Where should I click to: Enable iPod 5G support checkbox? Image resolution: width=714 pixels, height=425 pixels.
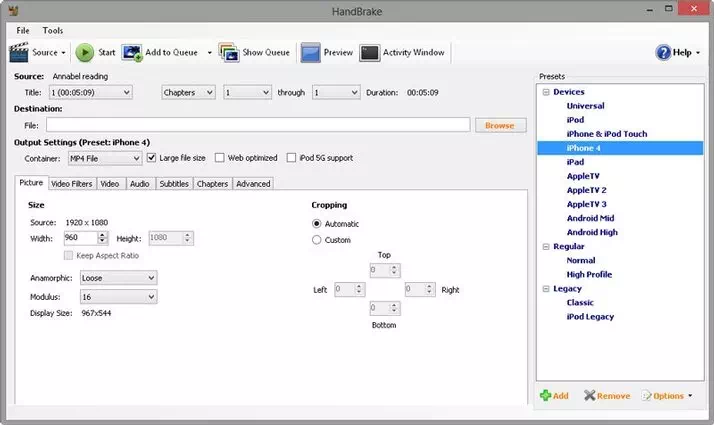pyautogui.click(x=291, y=158)
